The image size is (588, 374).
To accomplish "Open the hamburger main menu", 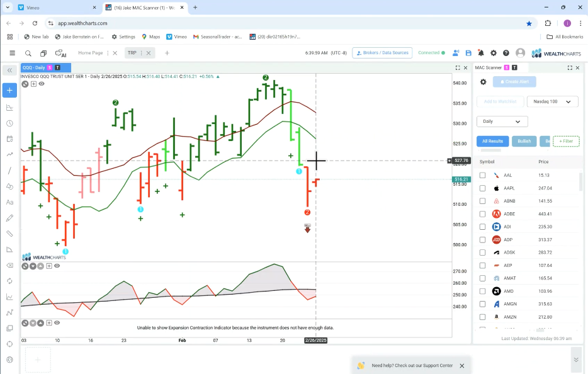I will 13,53.
